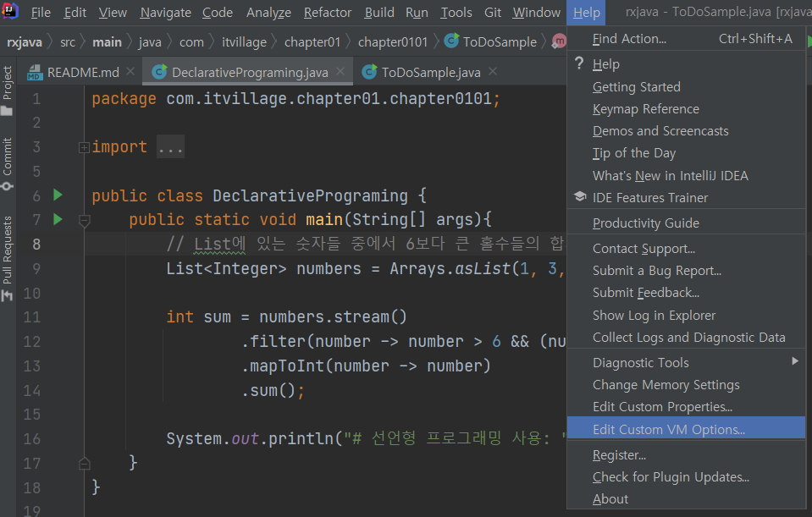The image size is (812, 517).
Task: Open the Code menu
Action: [x=218, y=13]
